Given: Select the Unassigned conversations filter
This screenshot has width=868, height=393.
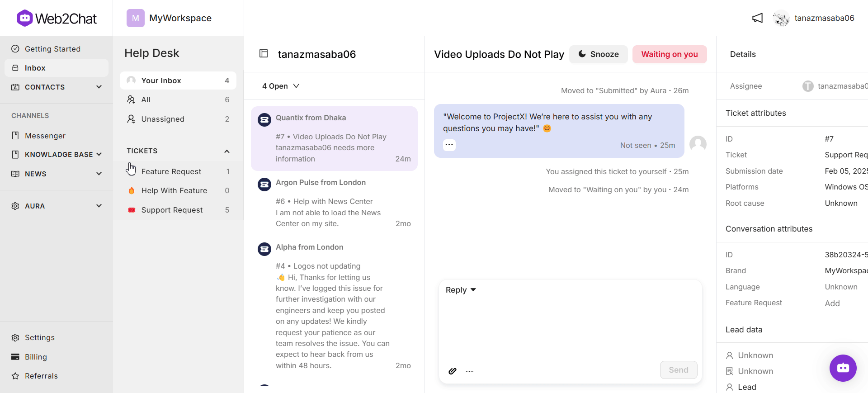Looking at the screenshot, I should tap(178, 119).
